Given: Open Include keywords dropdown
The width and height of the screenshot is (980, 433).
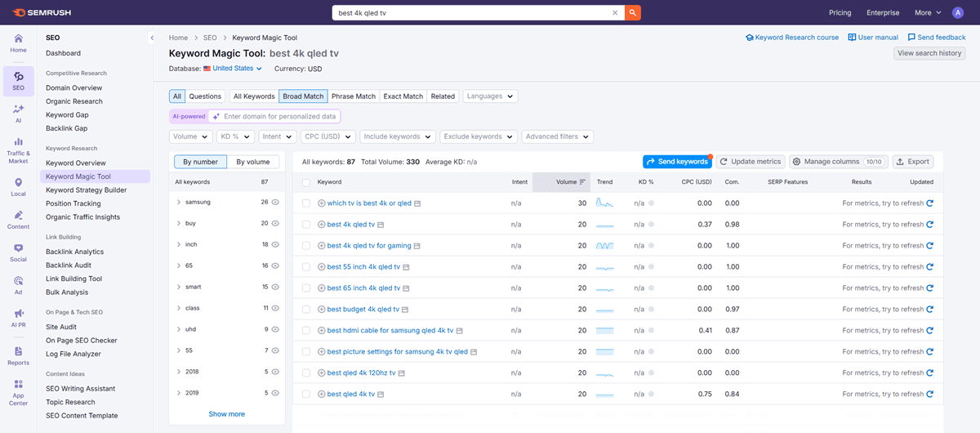Looking at the screenshot, I should [398, 136].
